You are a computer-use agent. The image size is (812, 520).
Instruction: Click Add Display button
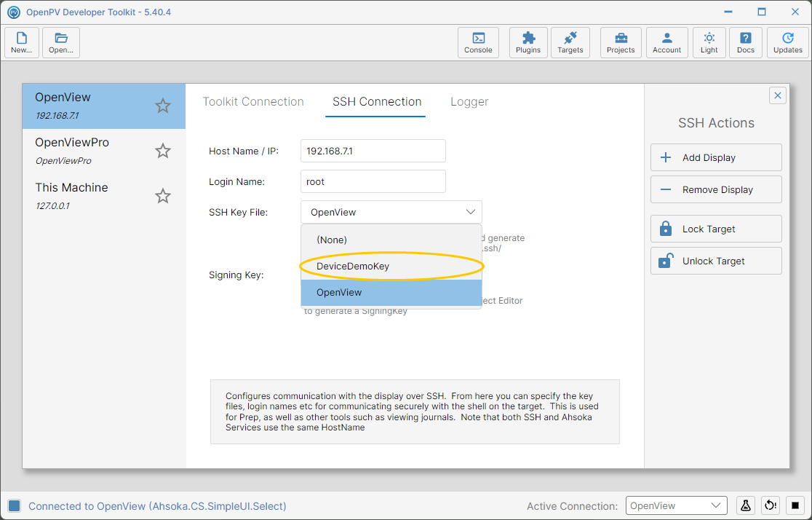click(x=716, y=157)
